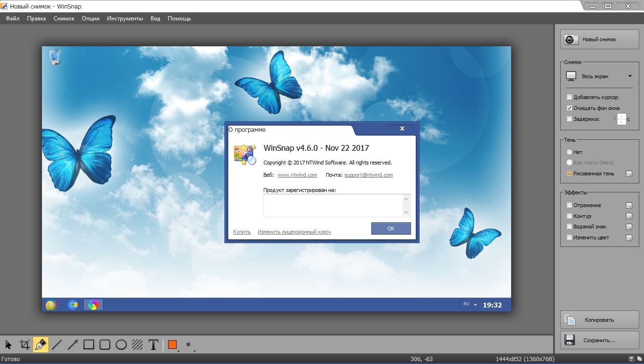Open the Вид menu

[155, 18]
